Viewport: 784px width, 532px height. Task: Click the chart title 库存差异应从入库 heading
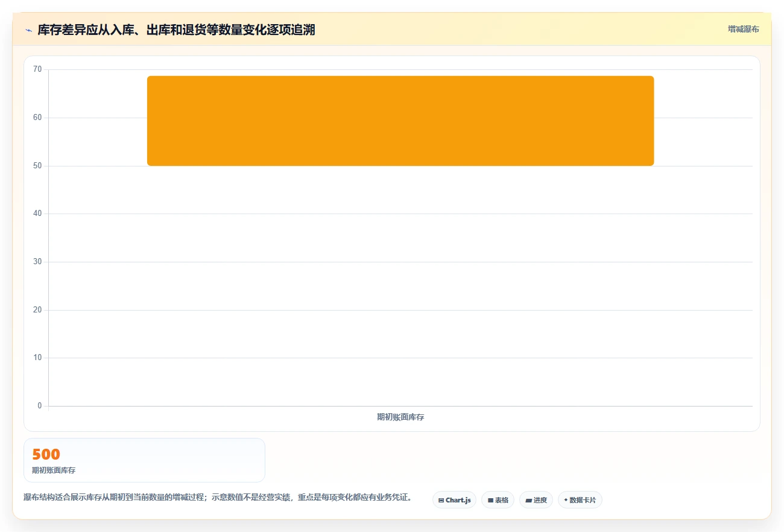(176, 30)
